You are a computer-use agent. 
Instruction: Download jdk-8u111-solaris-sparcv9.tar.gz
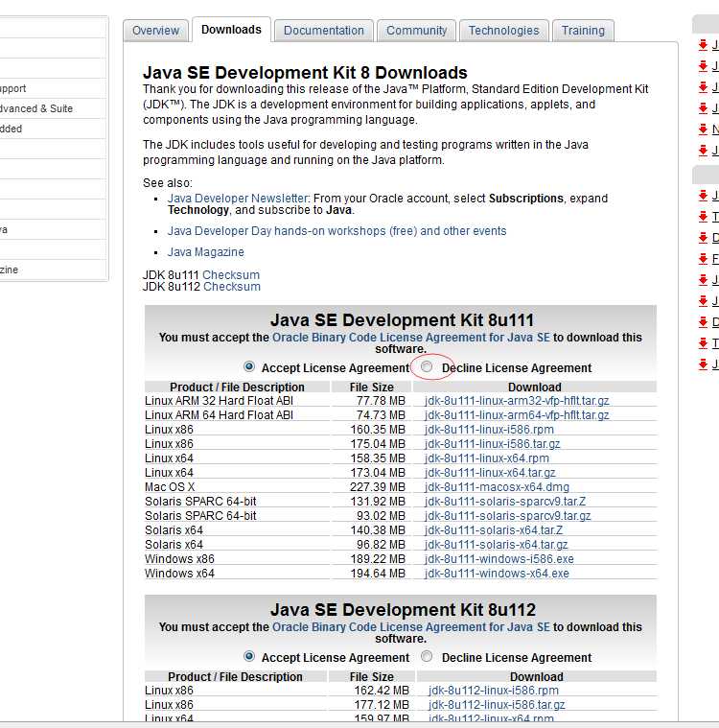507,516
